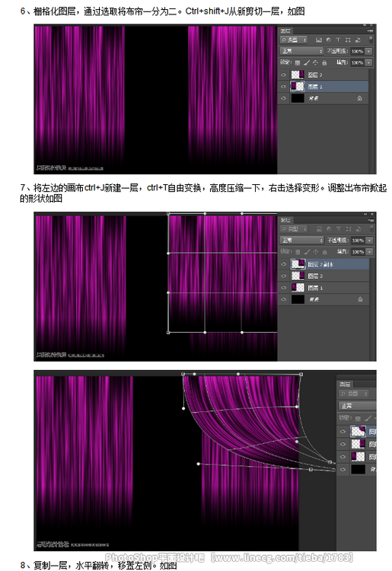Select the 图层 2 副本 layer name

click(320, 264)
